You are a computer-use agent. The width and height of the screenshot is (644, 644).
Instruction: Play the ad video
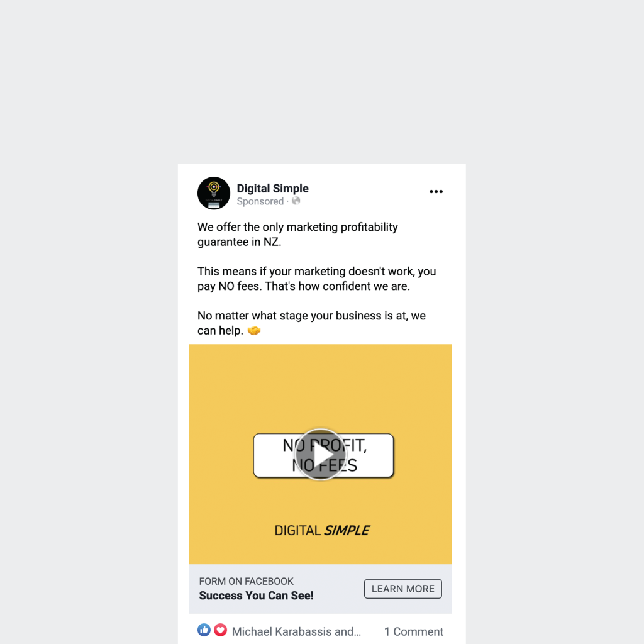coord(320,455)
